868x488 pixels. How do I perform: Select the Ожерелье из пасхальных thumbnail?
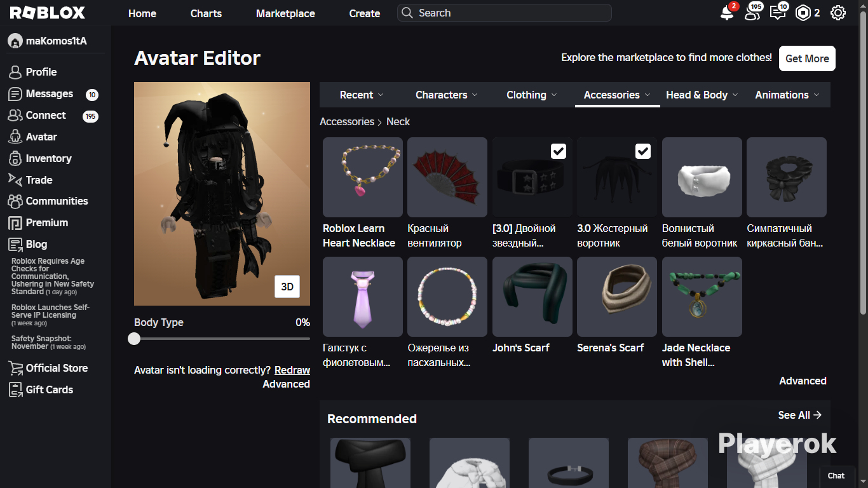(447, 297)
